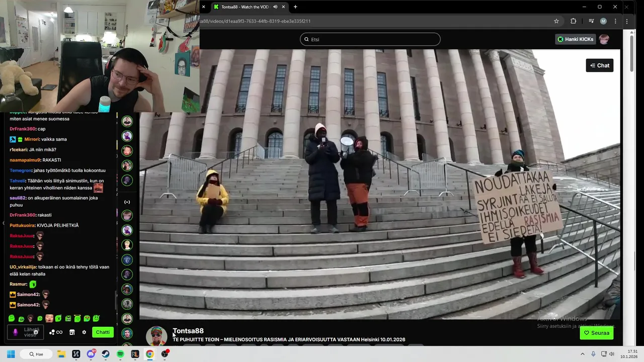Click the (•) live marker in viewer list
This screenshot has width=644, height=362.
click(127, 202)
